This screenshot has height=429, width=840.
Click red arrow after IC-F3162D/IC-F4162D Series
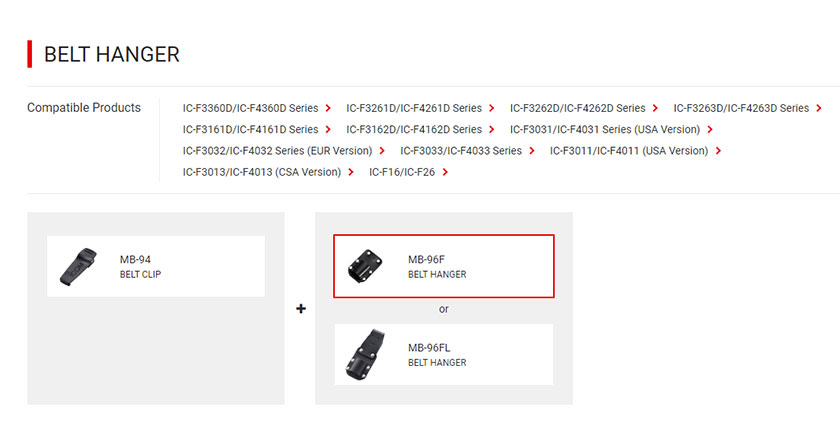click(x=491, y=130)
